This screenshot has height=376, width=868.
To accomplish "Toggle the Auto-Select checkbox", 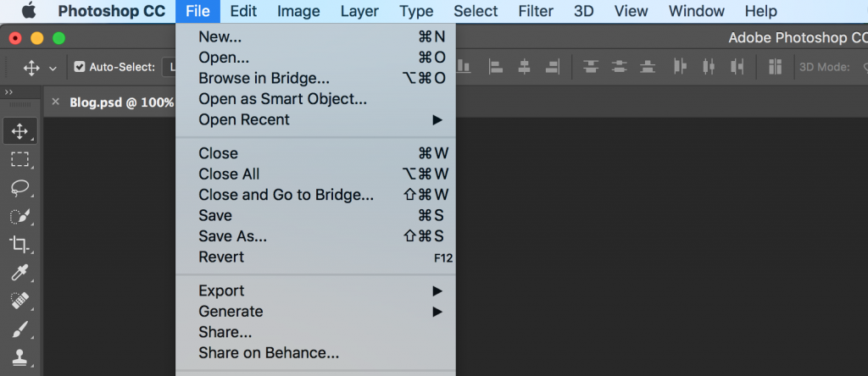I will click(80, 67).
